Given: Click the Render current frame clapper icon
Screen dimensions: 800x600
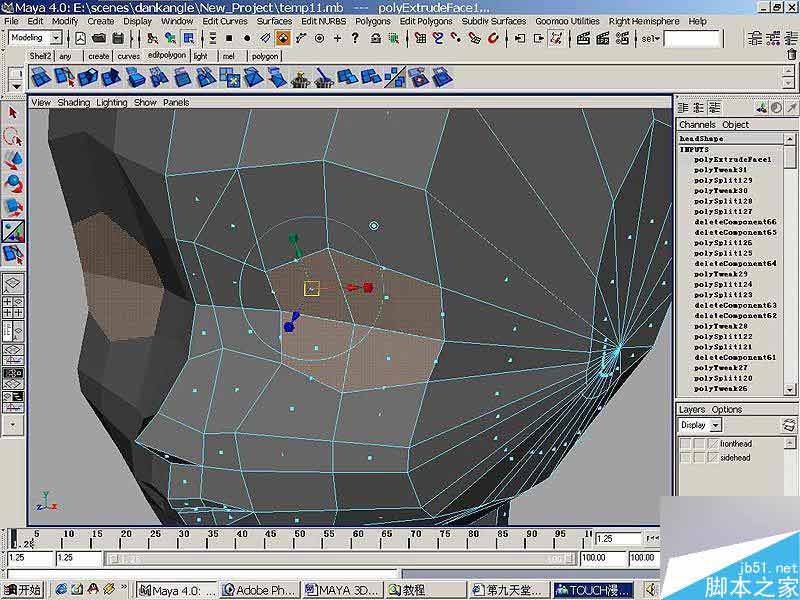Looking at the screenshot, I should pos(584,38).
